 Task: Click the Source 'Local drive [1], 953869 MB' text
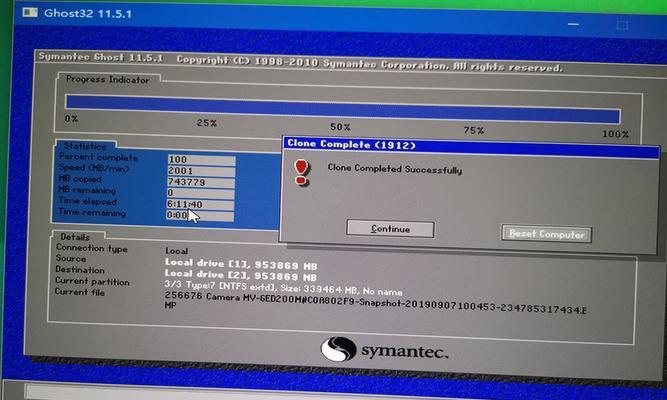click(241, 264)
